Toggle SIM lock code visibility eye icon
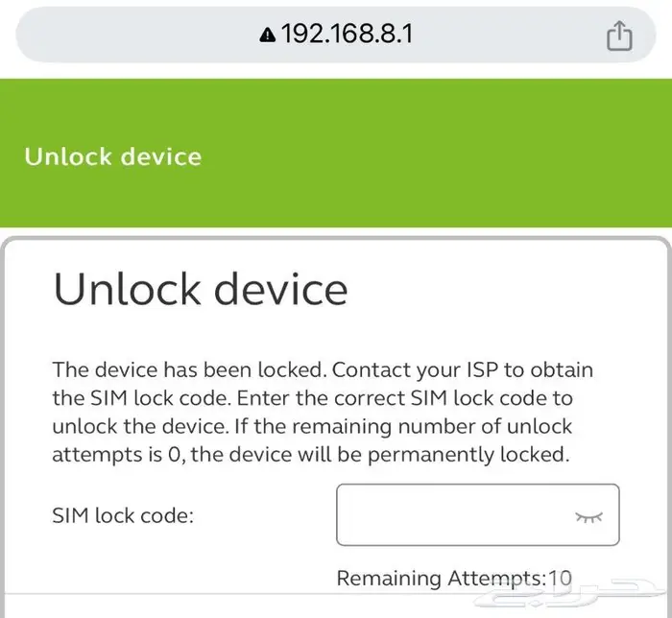This screenshot has height=618, width=672. tap(588, 517)
